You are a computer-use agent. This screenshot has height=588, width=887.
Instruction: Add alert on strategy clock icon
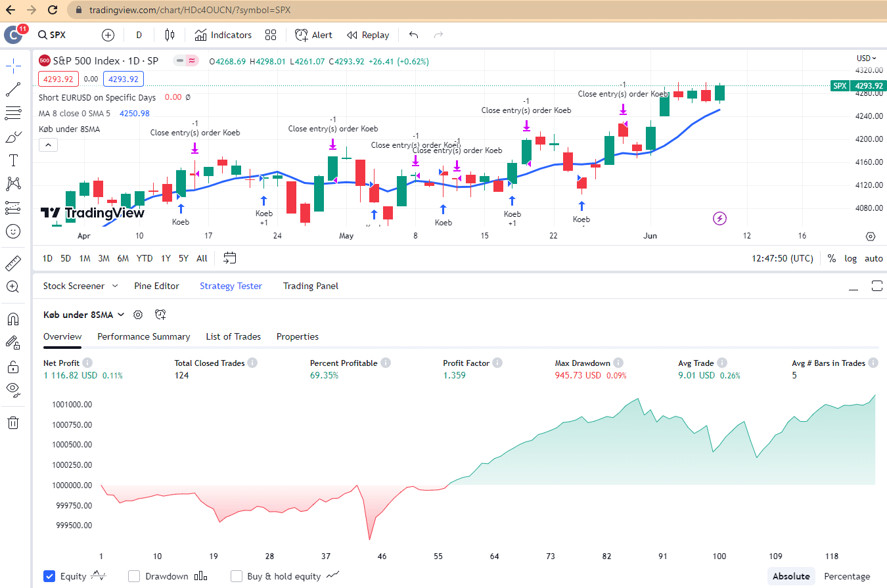point(160,315)
